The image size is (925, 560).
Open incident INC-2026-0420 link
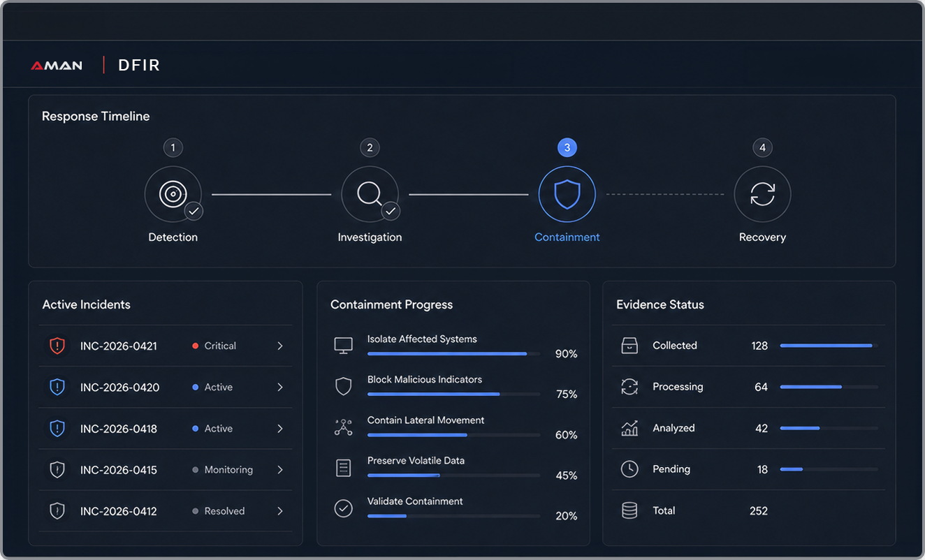119,387
